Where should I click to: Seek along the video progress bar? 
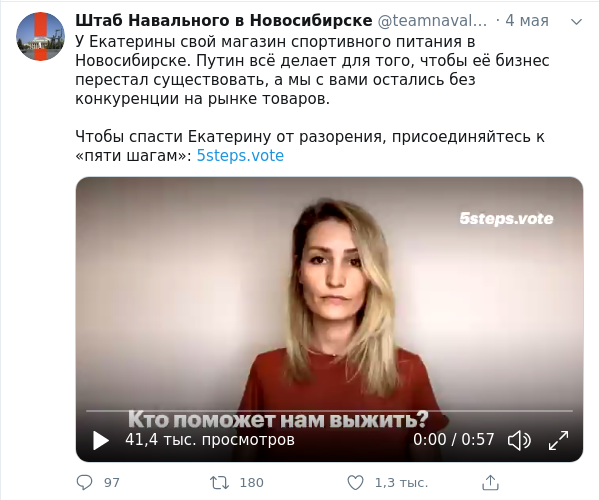329,411
